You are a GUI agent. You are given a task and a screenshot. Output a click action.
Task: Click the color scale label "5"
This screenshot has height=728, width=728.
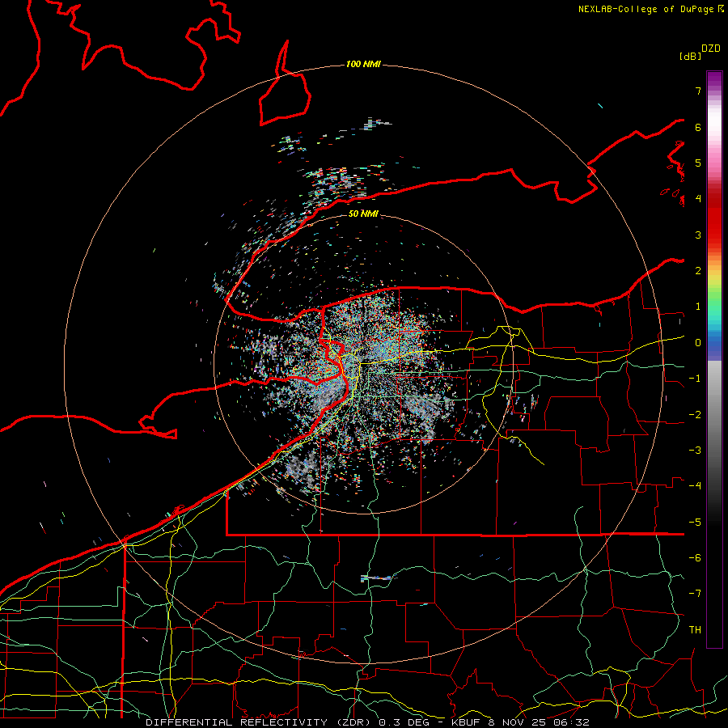point(698,163)
